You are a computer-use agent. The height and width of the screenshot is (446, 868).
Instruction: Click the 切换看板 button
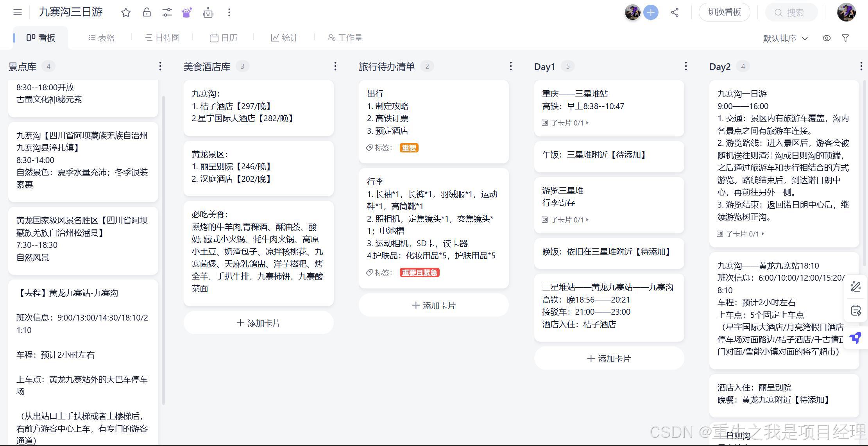click(x=724, y=13)
